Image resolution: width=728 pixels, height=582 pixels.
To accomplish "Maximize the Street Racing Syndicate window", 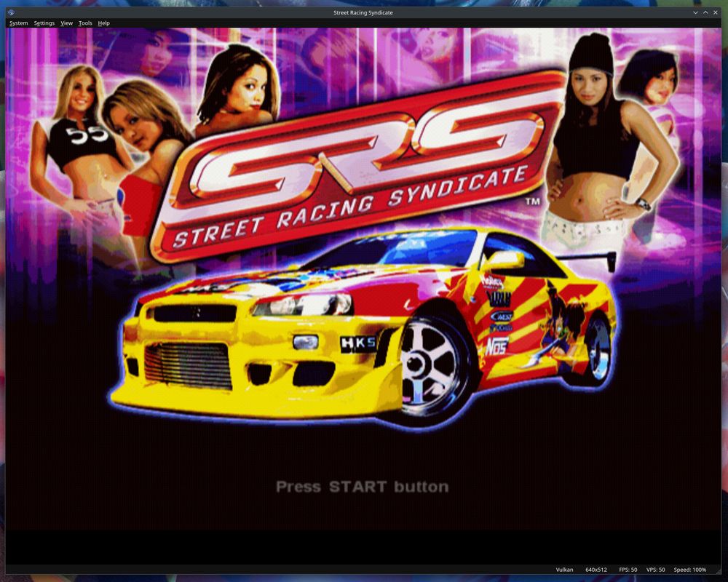I will 705,12.
